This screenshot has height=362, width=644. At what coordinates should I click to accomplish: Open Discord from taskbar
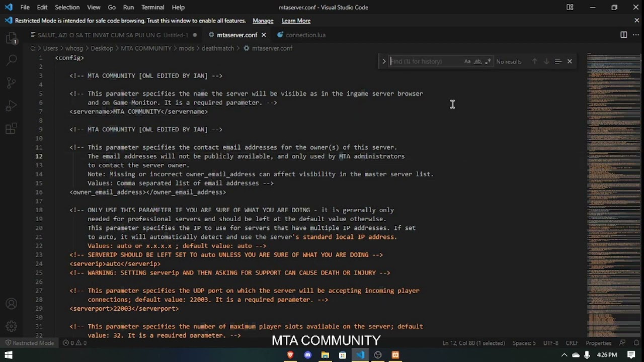pos(308,355)
